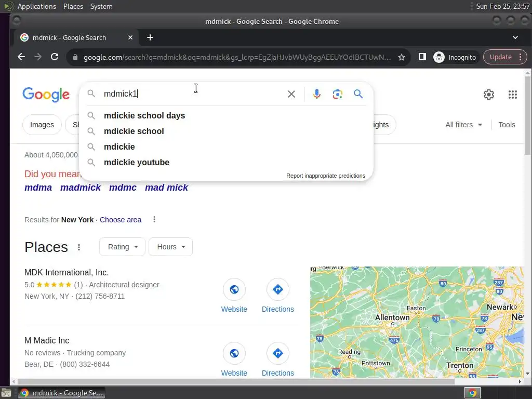Click the Chrome taskbar window button
Image resolution: width=532 pixels, height=399 pixels.
tap(61, 393)
